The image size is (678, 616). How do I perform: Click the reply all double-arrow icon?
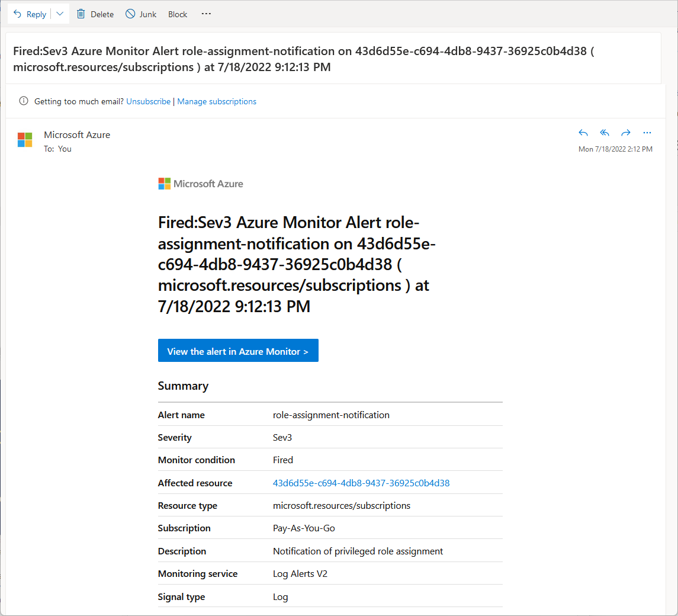point(605,133)
